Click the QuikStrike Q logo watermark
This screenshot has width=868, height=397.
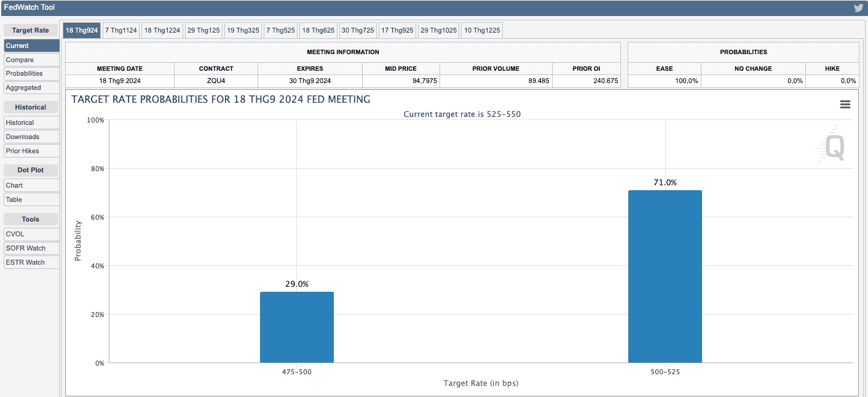(x=833, y=148)
